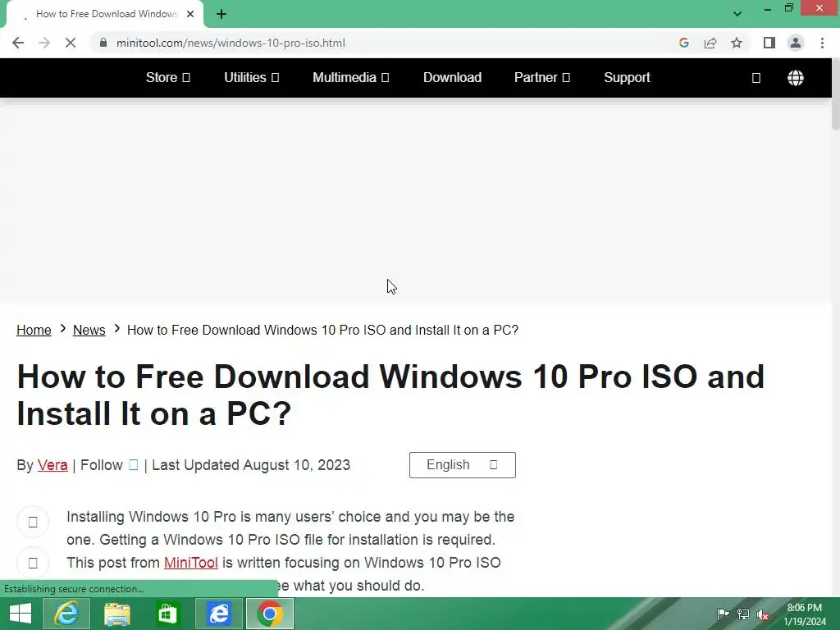Follow the Home breadcrumb link
The width and height of the screenshot is (840, 630).
click(x=34, y=330)
